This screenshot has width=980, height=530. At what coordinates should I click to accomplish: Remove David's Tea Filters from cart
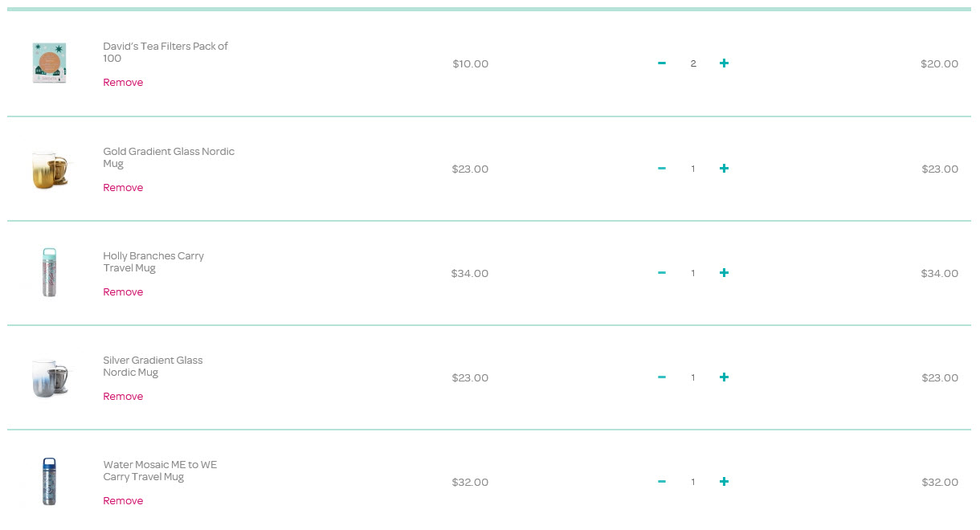pyautogui.click(x=123, y=83)
